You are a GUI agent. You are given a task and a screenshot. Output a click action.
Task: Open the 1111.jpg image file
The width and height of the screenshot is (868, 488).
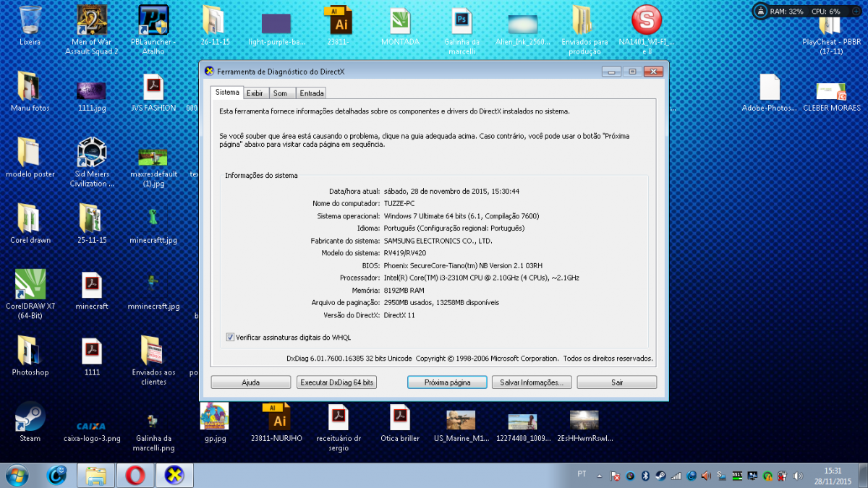click(x=92, y=94)
